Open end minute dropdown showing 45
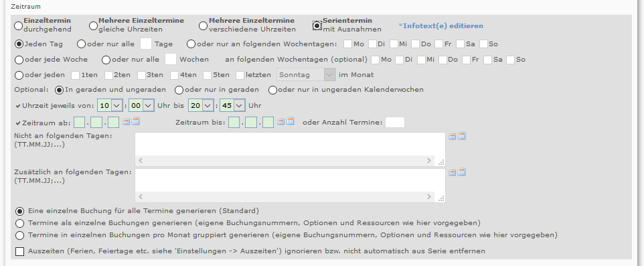This screenshot has height=266, width=644. (232, 106)
